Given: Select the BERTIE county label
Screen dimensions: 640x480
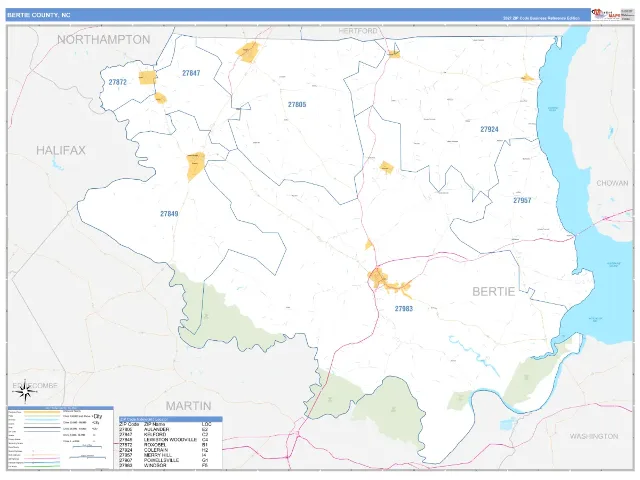Looking at the screenshot, I should 493,291.
